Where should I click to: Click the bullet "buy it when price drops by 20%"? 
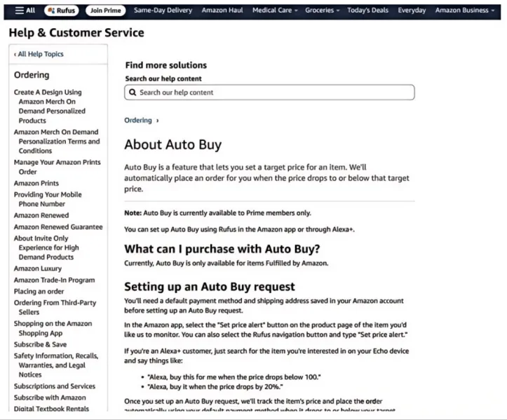[215, 387]
